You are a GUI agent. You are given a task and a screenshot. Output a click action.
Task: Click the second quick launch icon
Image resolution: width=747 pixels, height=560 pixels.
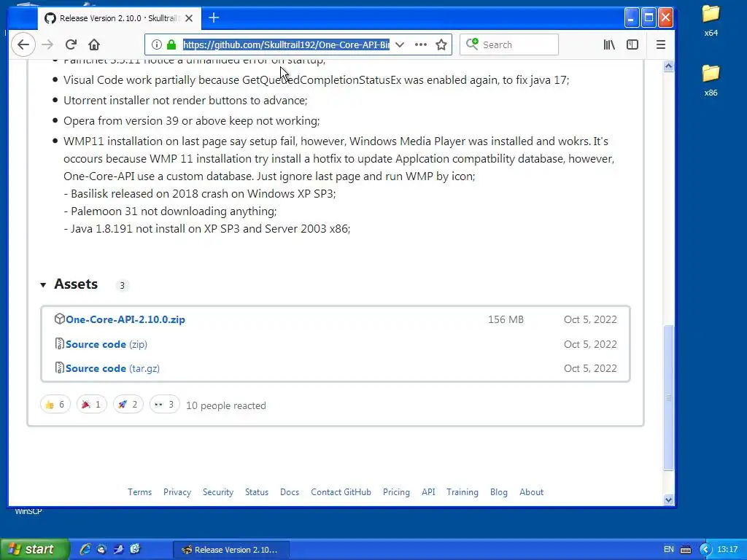[102, 549]
